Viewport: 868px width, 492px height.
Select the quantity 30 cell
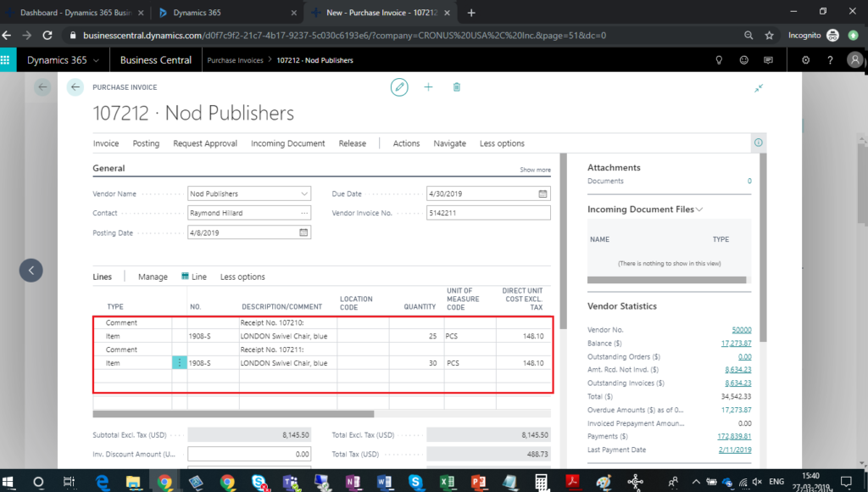(417, 363)
